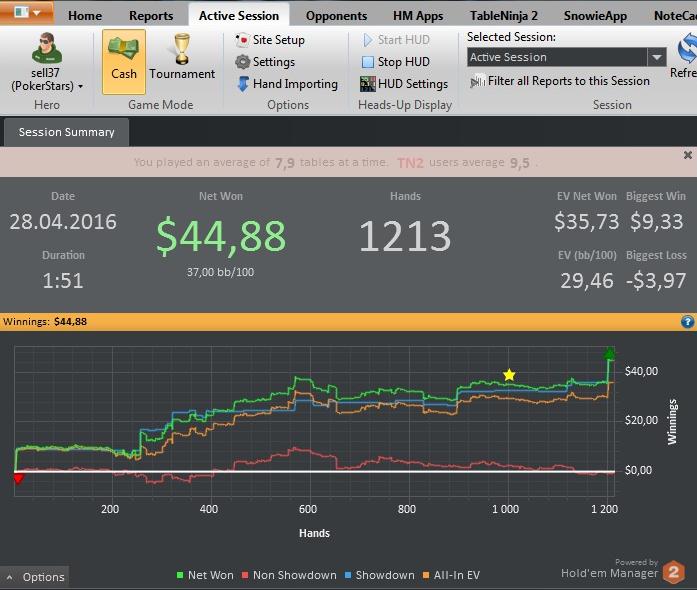697x590 pixels.
Task: Open the Opponents tab
Action: pyautogui.click(x=336, y=16)
